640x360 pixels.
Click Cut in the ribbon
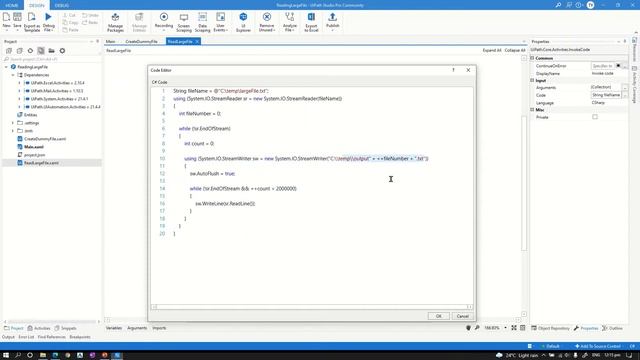70,15
